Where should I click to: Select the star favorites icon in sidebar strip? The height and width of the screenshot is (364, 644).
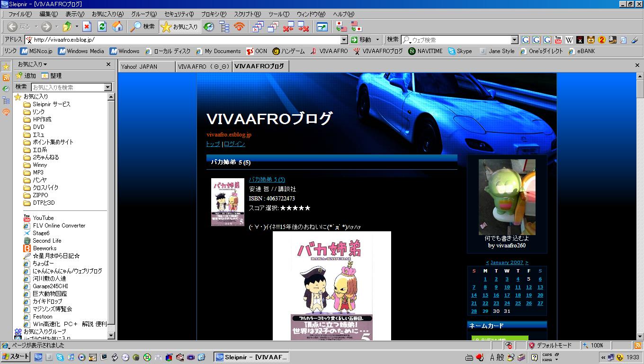6,66
